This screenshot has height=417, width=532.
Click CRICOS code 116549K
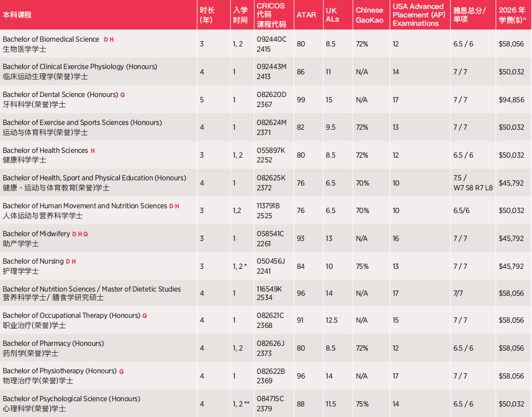click(x=269, y=289)
